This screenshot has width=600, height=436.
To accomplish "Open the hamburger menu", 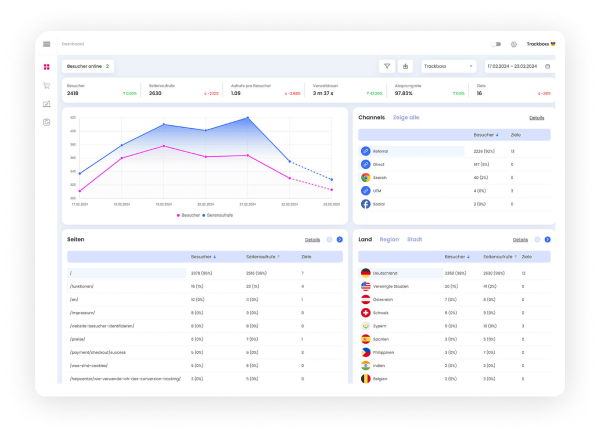I will click(46, 44).
